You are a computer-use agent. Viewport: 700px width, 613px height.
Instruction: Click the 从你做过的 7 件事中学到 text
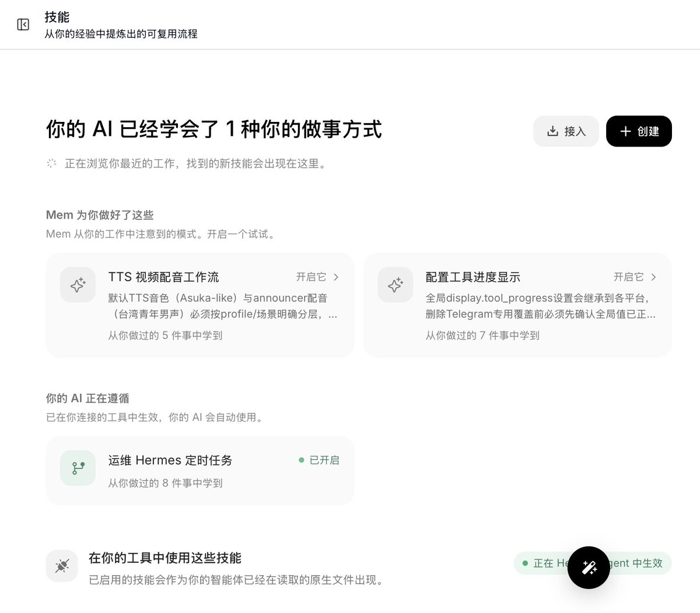coord(482,335)
